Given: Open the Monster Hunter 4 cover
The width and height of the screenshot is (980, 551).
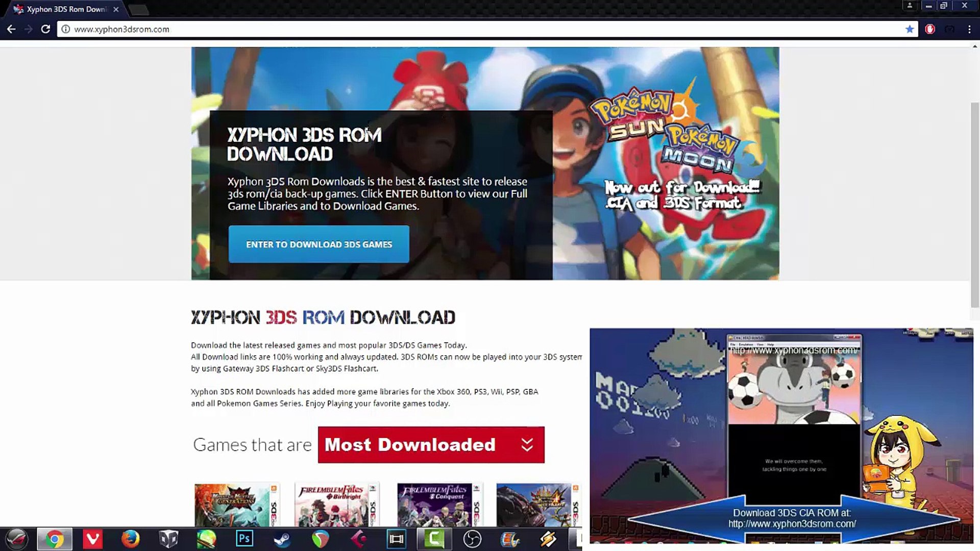Looking at the screenshot, I should coord(538,505).
